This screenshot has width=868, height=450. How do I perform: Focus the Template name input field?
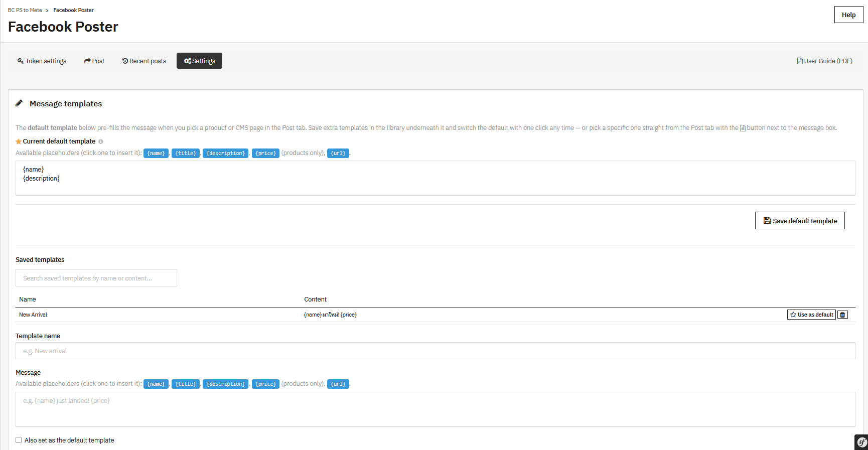pyautogui.click(x=435, y=351)
